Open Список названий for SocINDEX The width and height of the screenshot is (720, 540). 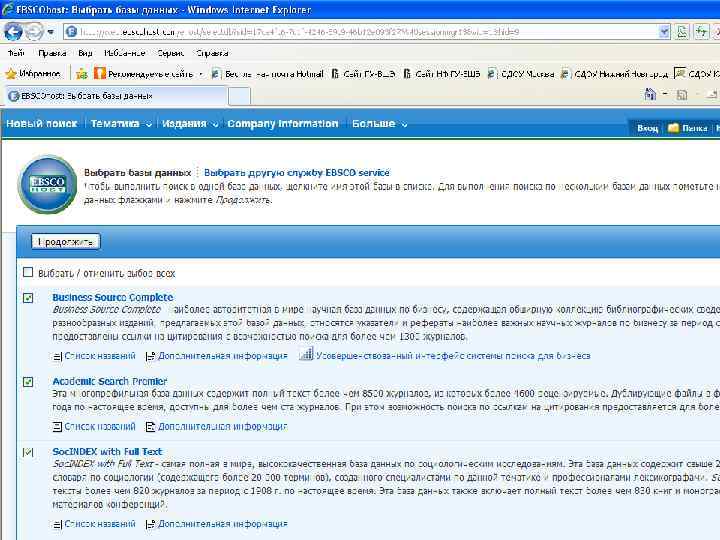(100, 524)
